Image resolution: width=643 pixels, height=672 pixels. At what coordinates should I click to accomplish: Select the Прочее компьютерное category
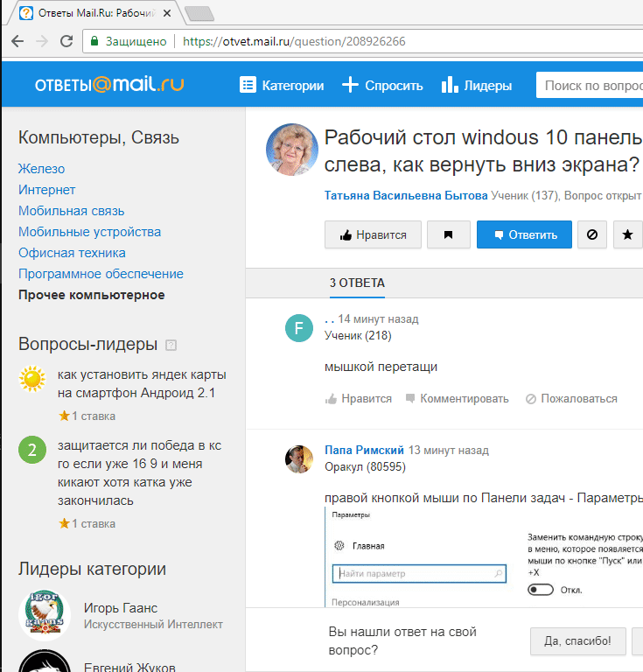[x=91, y=295]
